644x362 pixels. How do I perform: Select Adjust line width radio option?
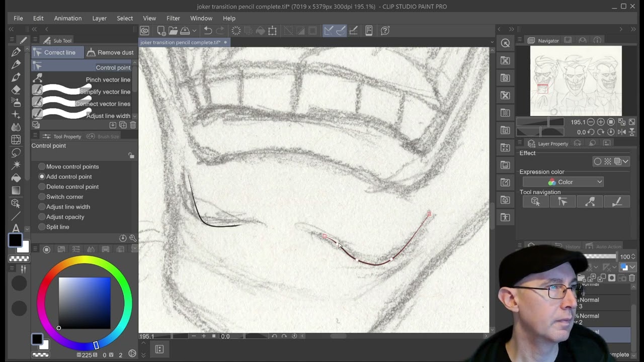(x=64, y=207)
